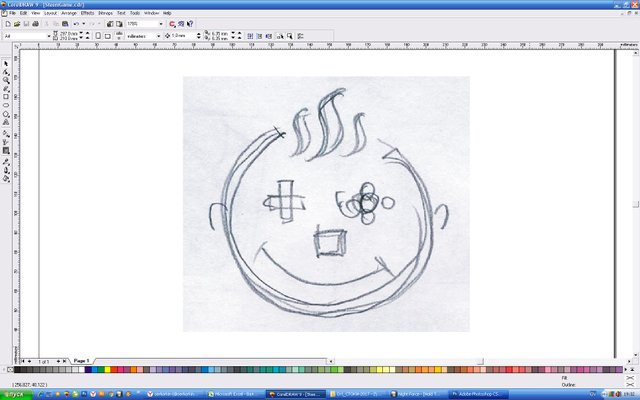Viewport: 640px width, 400px height.
Task: Pick the black swatch in color palette
Action: pyautogui.click(x=17, y=370)
